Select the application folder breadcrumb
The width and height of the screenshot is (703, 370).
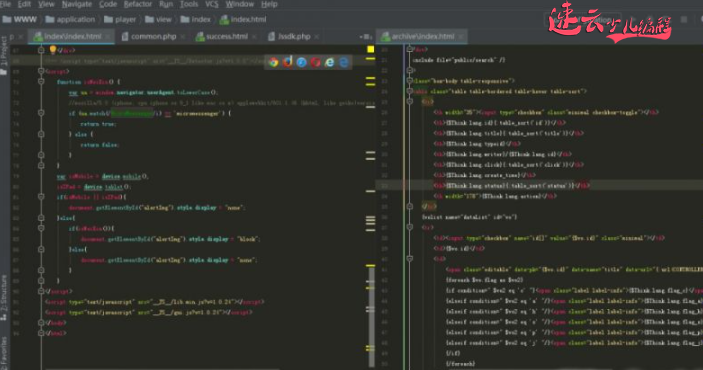(x=70, y=20)
